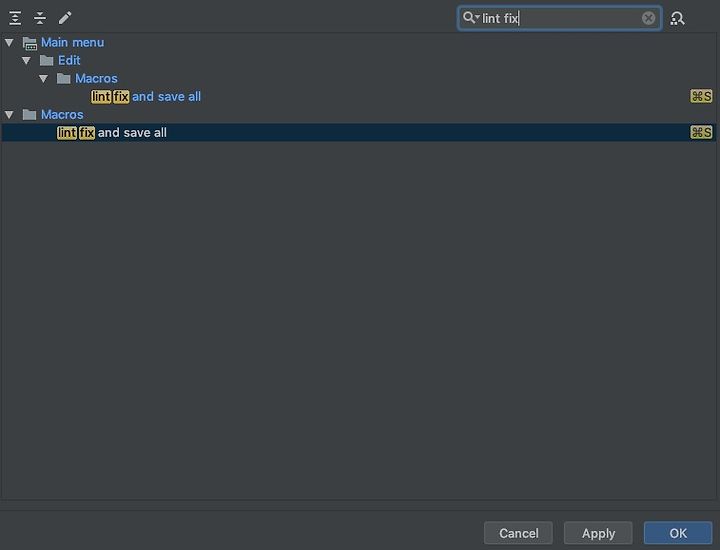Viewport: 720px width, 550px height.
Task: Click the Cancel button
Action: 518,533
